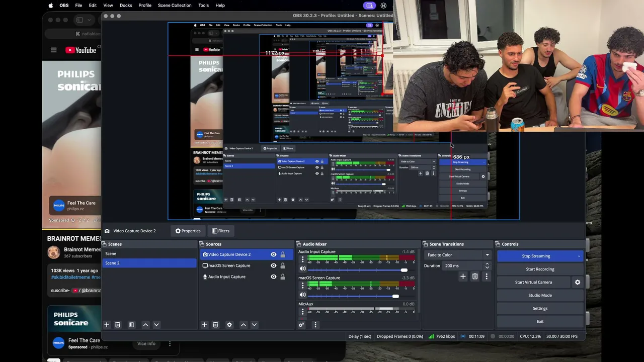
Task: Mute the Audio Input Capture channel
Action: 302,269
